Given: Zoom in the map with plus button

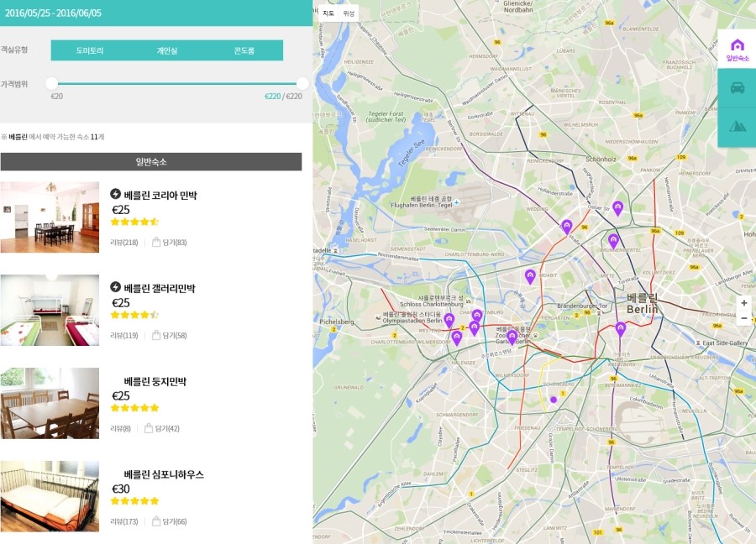Looking at the screenshot, I should click(x=743, y=303).
